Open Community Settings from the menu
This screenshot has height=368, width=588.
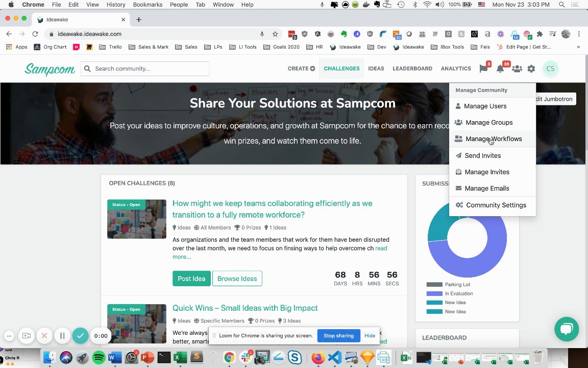pos(493,205)
